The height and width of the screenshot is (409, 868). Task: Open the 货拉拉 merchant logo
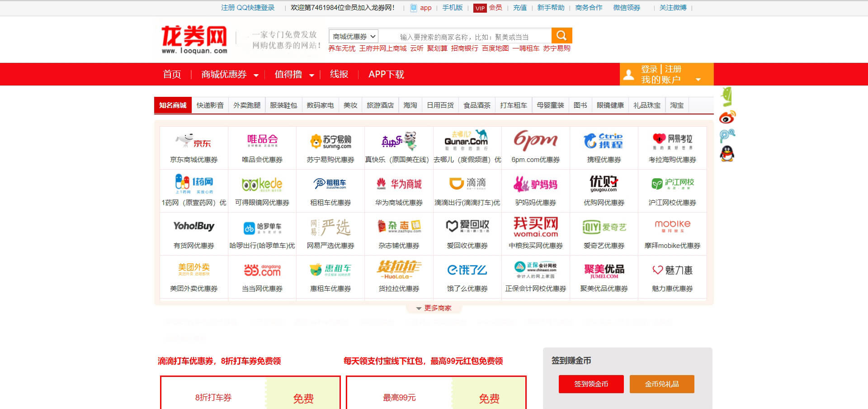click(399, 269)
